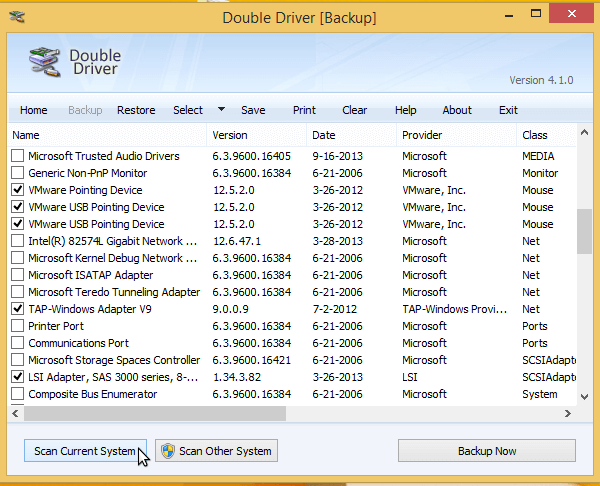Uncheck the LSI Adapter SAS 3000 checkbox
The width and height of the screenshot is (600, 486).
[17, 377]
